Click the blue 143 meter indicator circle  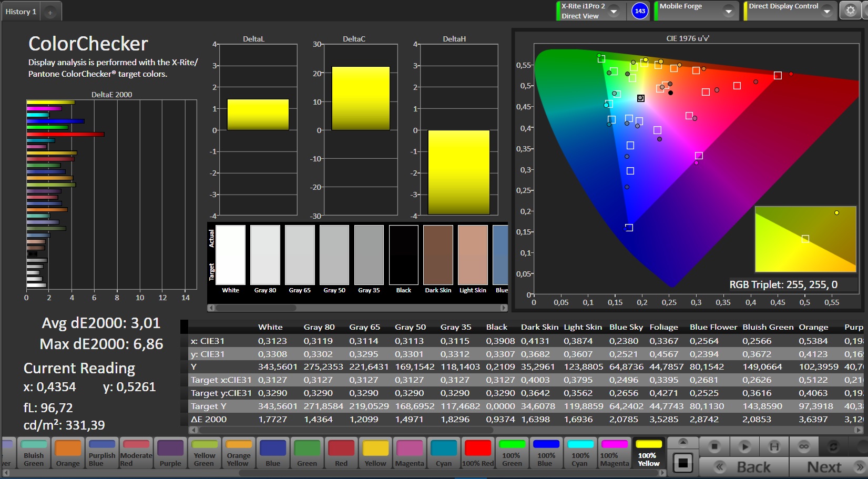[640, 11]
